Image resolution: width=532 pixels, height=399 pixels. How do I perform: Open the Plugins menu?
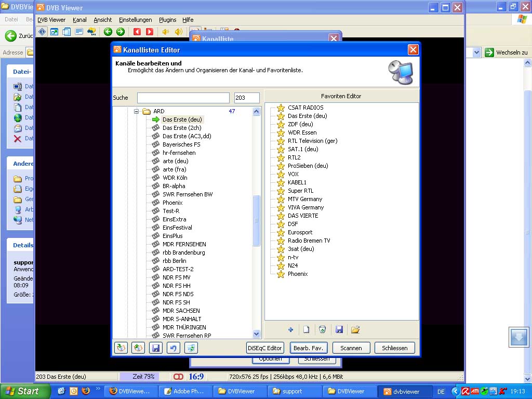pos(167,20)
